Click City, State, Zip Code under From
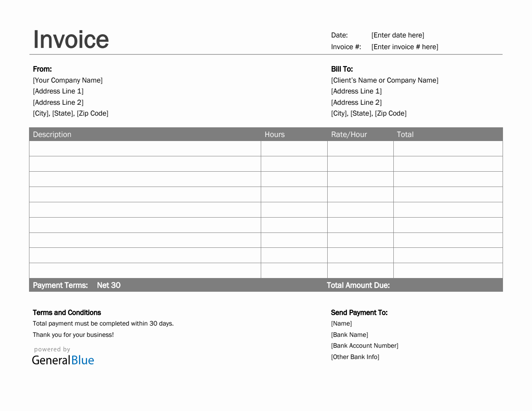 point(71,114)
